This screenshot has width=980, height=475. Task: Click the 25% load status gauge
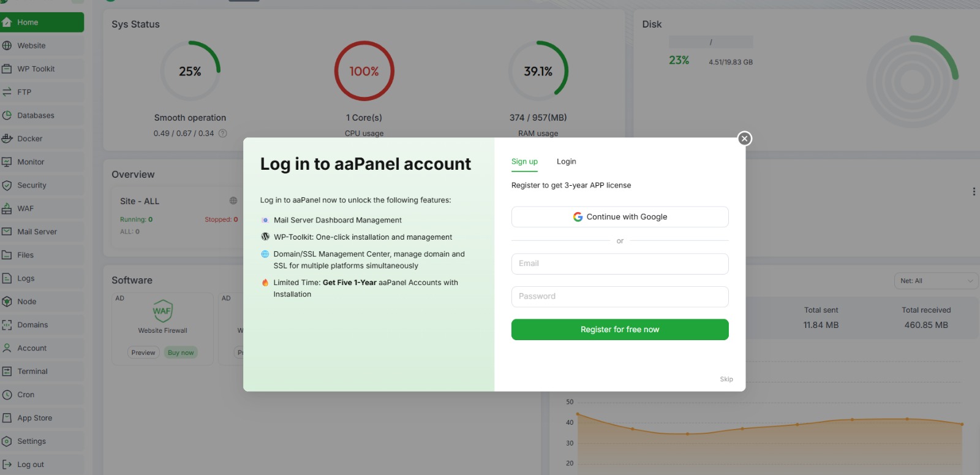coord(190,71)
